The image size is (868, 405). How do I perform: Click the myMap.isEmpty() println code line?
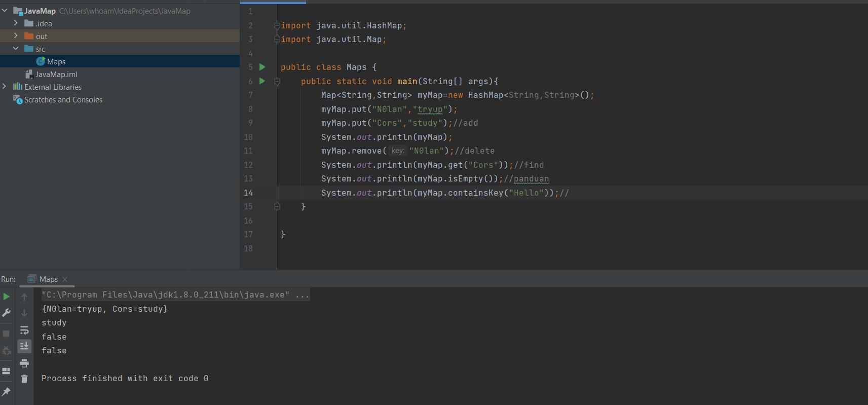click(435, 178)
